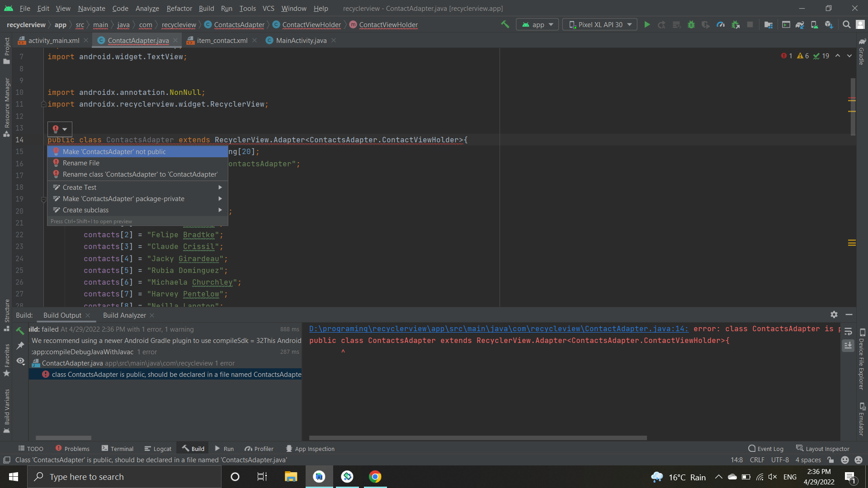Viewport: 868px width, 488px height.
Task: Click the AVD Manager device icon
Action: click(814, 25)
